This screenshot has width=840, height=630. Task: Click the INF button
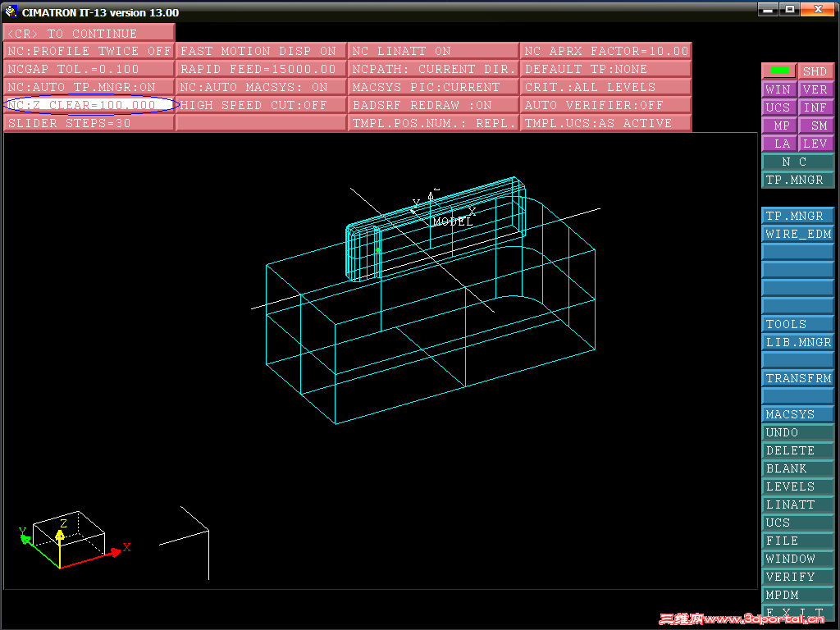[815, 107]
